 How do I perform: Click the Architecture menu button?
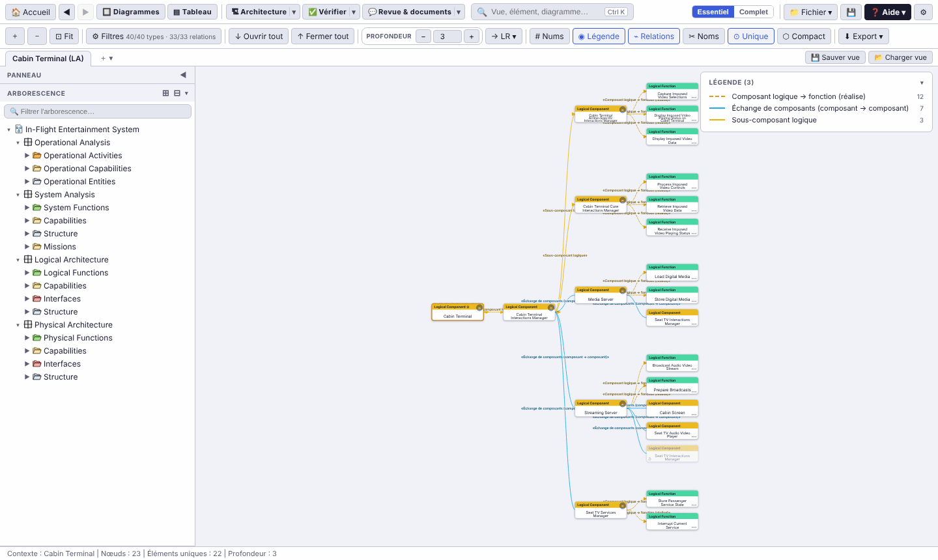click(258, 12)
